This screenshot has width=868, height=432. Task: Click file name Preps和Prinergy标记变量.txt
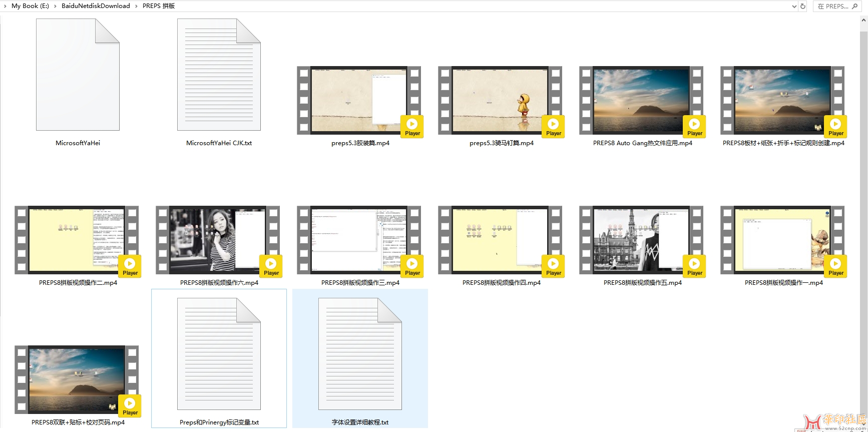(x=219, y=422)
